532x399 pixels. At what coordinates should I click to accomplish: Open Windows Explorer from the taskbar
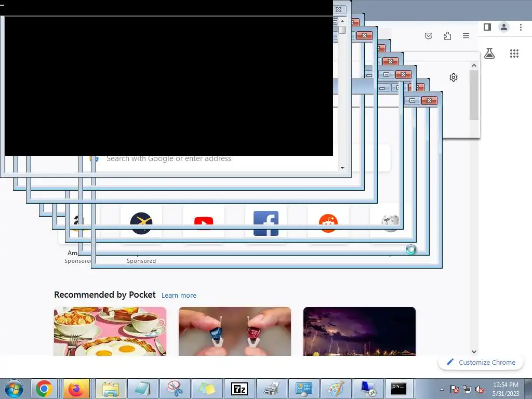[x=111, y=389]
